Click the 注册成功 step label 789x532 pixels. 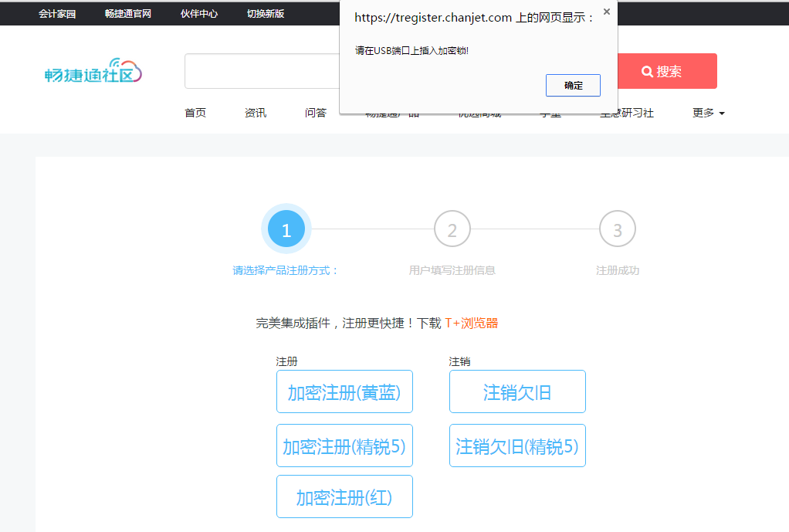[618, 270]
